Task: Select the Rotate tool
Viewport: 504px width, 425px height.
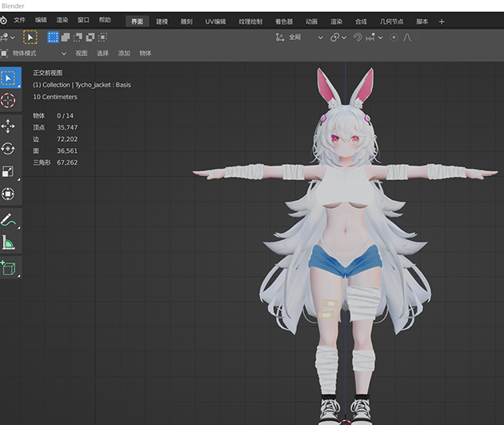Action: point(8,149)
